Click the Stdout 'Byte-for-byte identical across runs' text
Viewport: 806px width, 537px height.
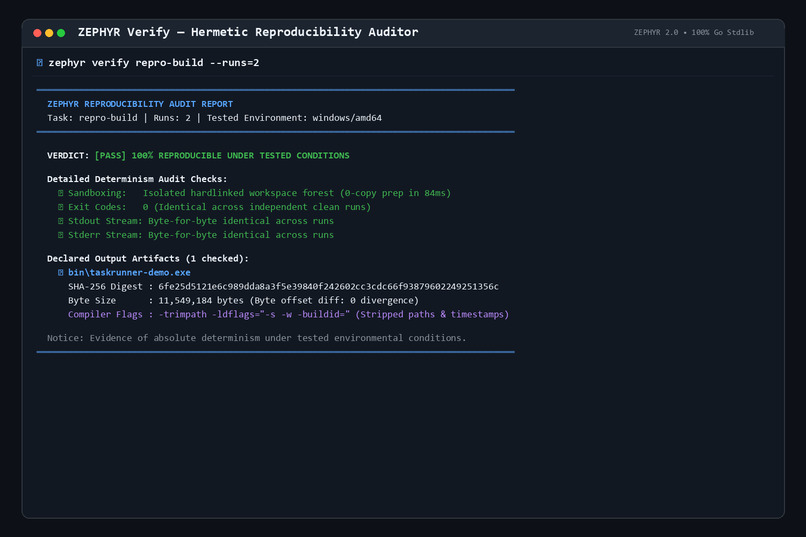coord(241,221)
